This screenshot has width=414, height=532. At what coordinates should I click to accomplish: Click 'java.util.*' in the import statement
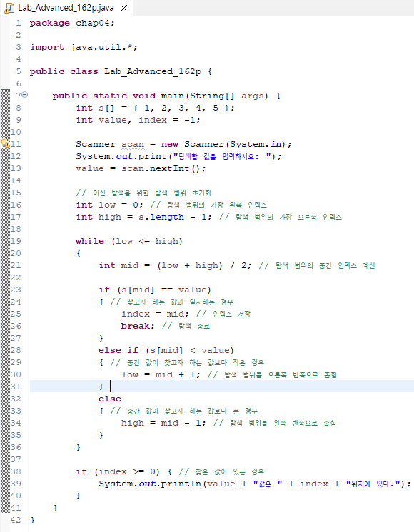tap(101, 47)
